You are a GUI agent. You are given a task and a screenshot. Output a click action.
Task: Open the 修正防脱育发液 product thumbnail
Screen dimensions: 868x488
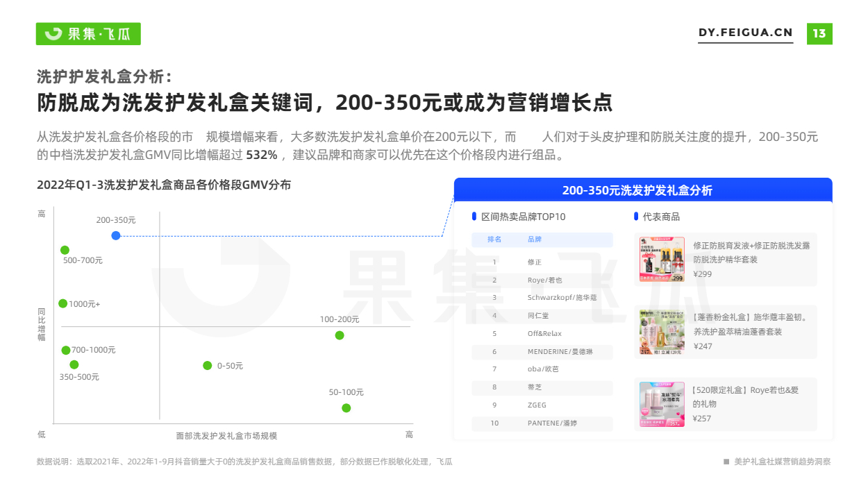pos(662,260)
